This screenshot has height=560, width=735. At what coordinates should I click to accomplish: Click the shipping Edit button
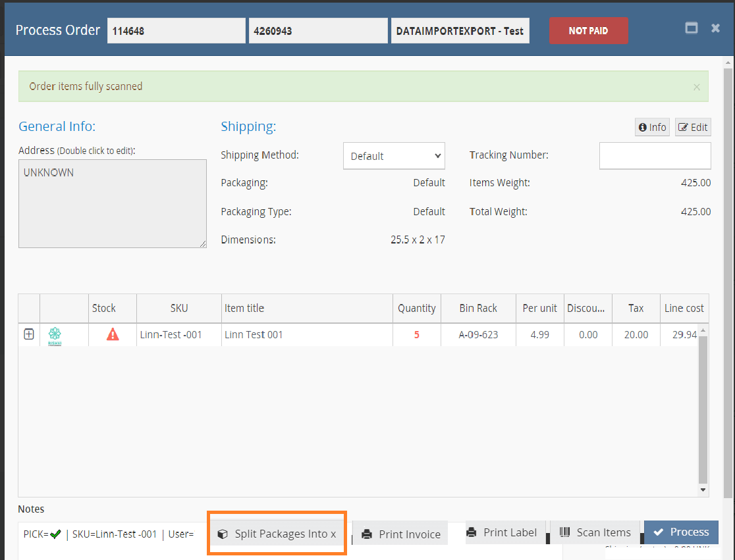[693, 128]
